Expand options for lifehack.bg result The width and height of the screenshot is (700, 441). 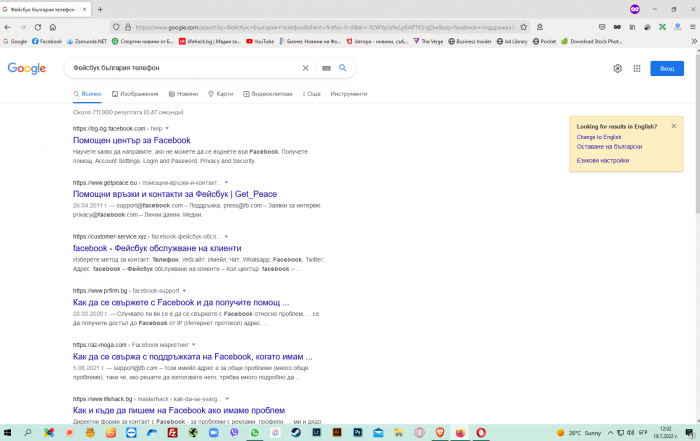227,399
